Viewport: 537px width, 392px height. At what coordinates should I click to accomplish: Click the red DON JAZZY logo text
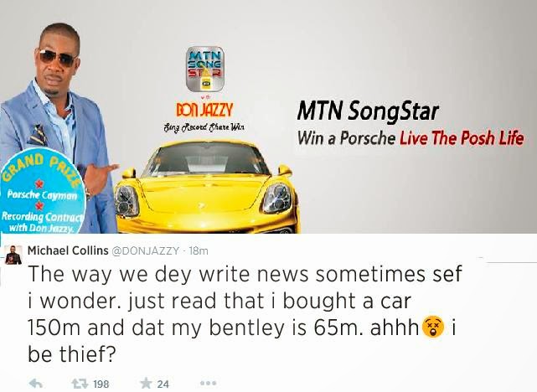tap(204, 111)
